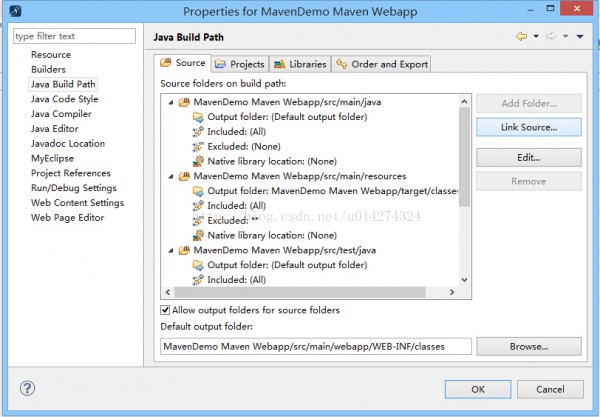The image size is (600, 417).
Task: Open Java Code Style settings
Action: click(x=65, y=99)
